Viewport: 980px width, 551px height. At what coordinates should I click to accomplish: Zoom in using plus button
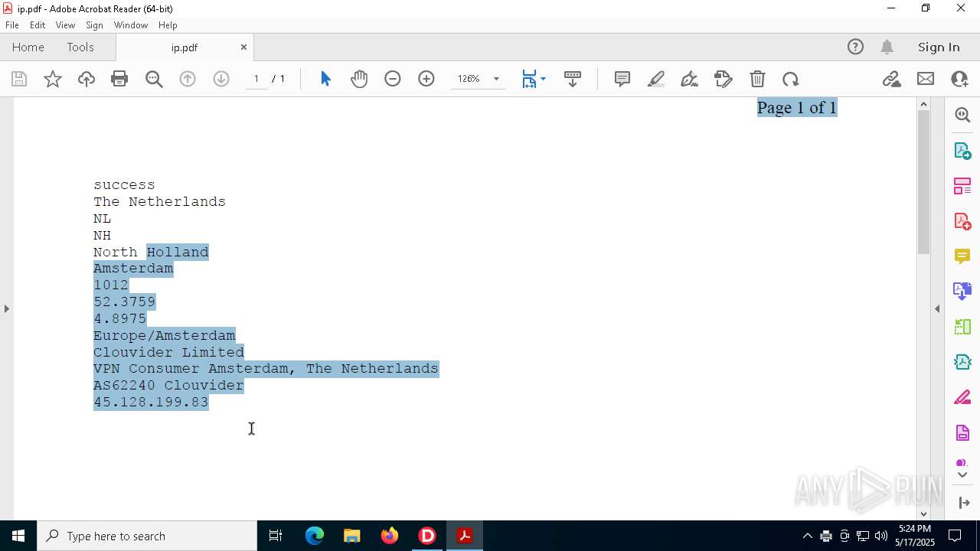click(426, 79)
